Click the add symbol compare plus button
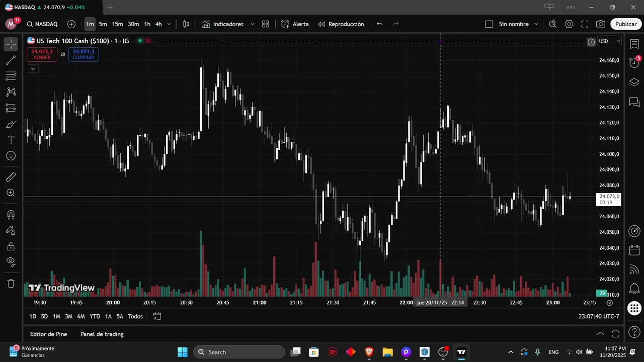 click(71, 24)
